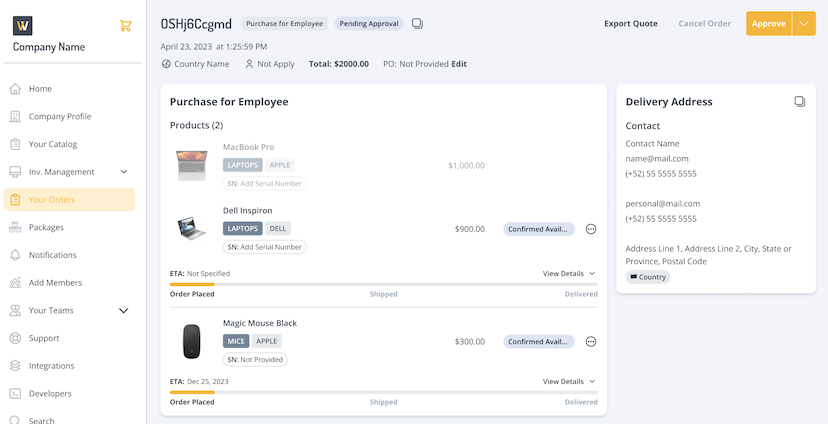Expand the Inv. Management submenu
The width and height of the screenshot is (828, 424).
[124, 172]
